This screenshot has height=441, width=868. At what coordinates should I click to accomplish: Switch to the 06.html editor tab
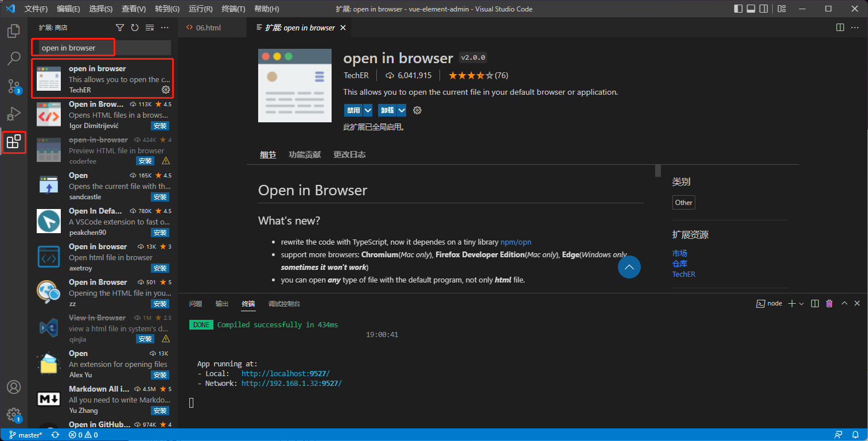pyautogui.click(x=208, y=28)
